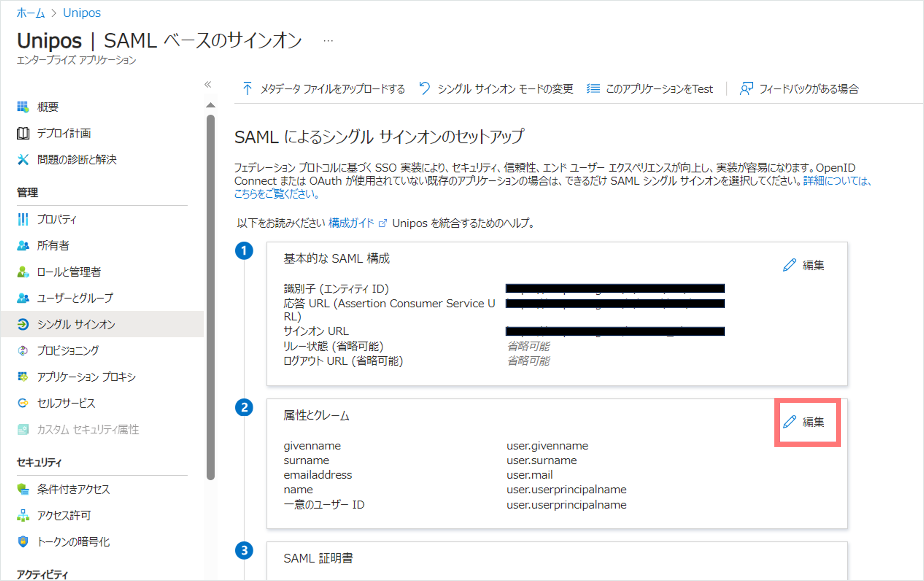Click 一意のユーザー ID label

tap(324, 505)
